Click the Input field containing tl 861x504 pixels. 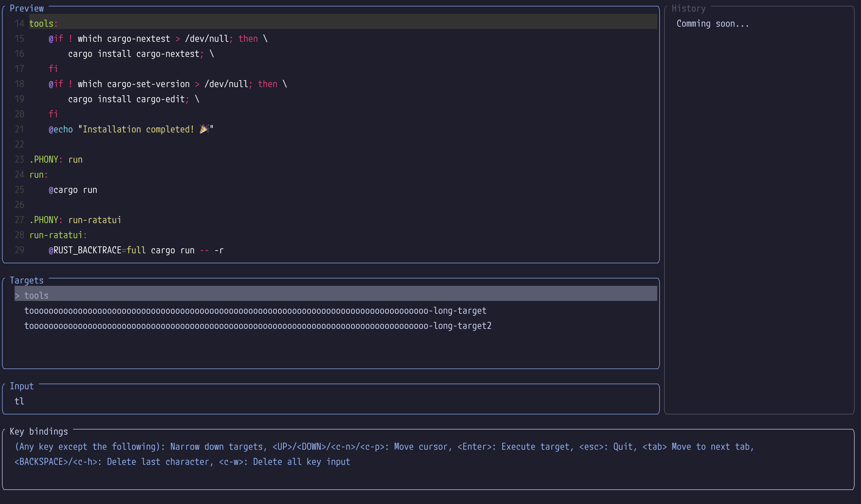click(x=19, y=401)
